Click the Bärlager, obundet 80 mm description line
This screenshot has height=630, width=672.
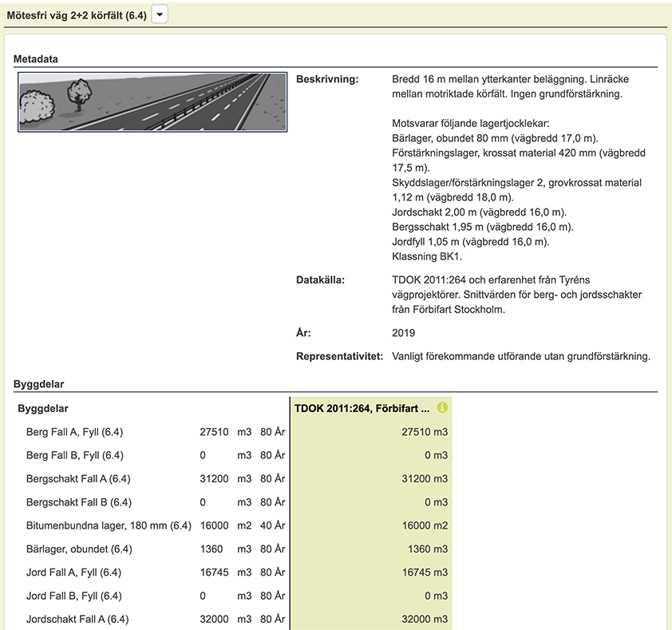495,138
